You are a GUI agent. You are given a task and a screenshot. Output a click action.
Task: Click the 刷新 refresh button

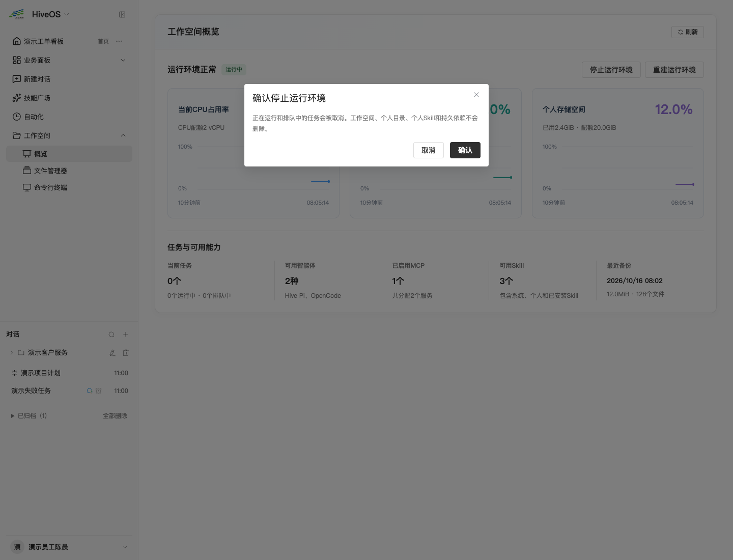click(687, 32)
